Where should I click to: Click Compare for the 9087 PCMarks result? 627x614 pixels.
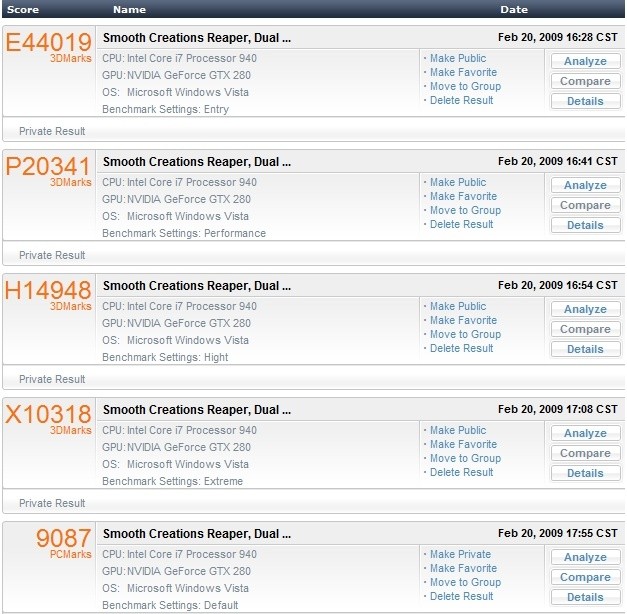[585, 577]
